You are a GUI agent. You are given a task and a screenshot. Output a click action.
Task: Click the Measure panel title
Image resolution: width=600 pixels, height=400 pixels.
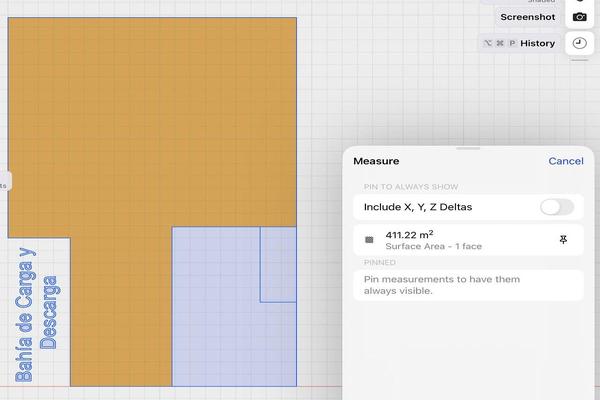pyautogui.click(x=376, y=161)
